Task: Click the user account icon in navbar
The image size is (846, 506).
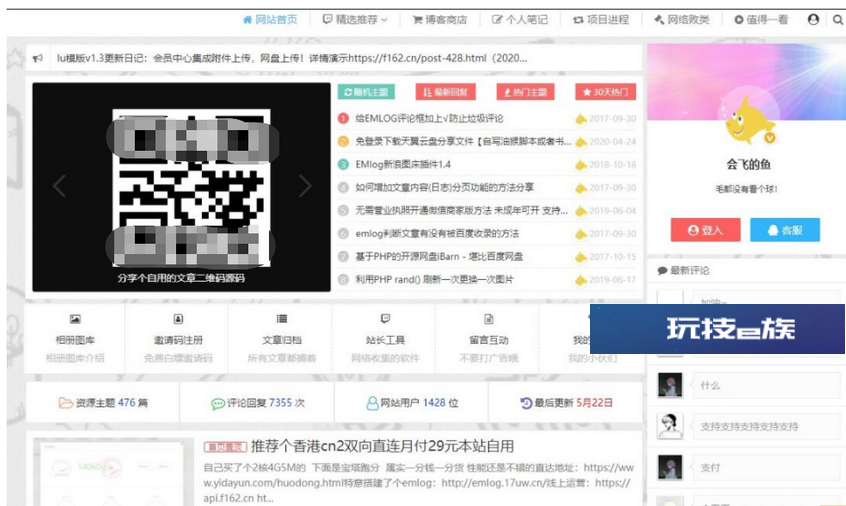Action: (x=813, y=19)
